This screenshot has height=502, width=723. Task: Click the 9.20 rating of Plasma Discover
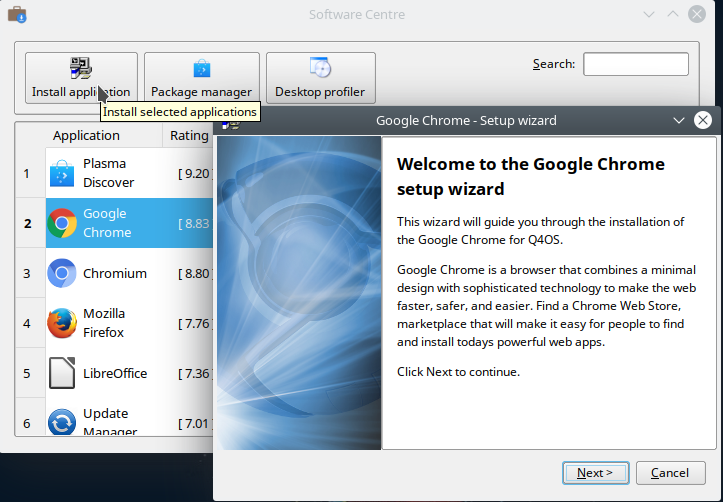pyautogui.click(x=195, y=174)
